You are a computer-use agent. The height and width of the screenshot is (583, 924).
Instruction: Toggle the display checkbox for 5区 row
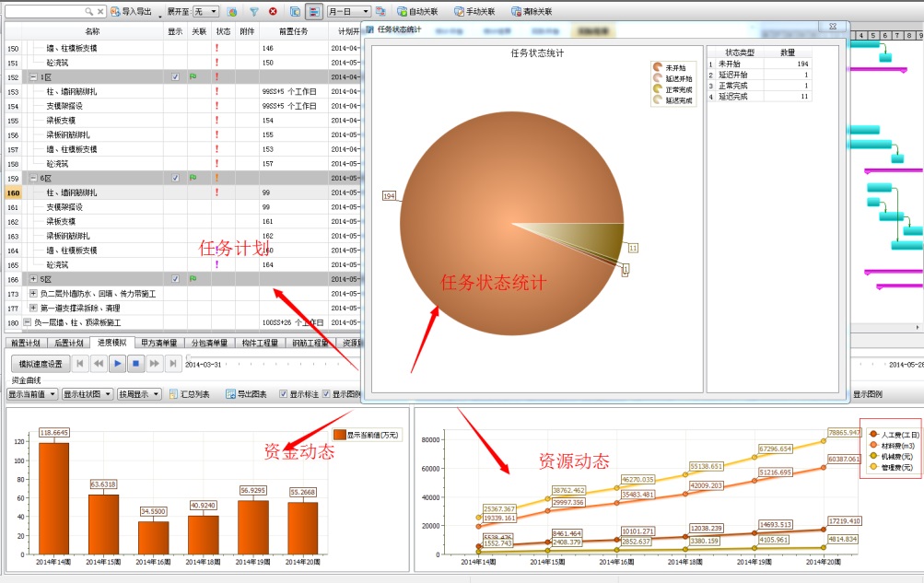pyautogui.click(x=175, y=279)
